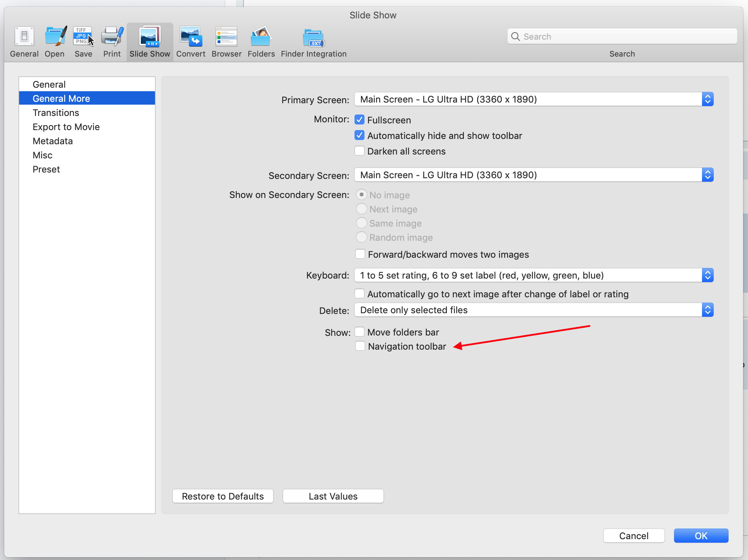
Task: Check the Navigation toolbar option
Action: click(360, 346)
